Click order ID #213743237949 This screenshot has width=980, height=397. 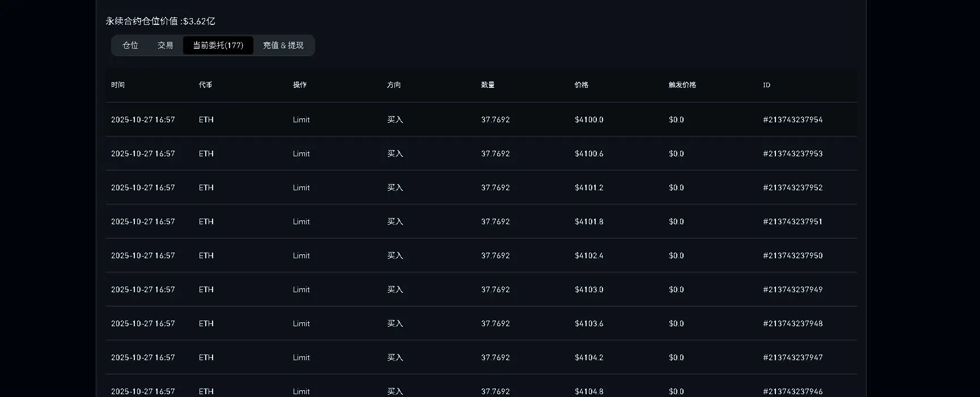793,289
